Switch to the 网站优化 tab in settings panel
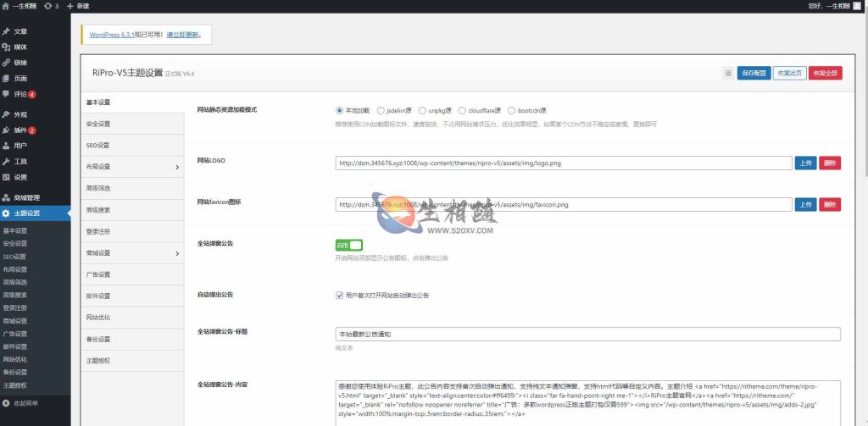Screen dimensions: 868x426 132,318
